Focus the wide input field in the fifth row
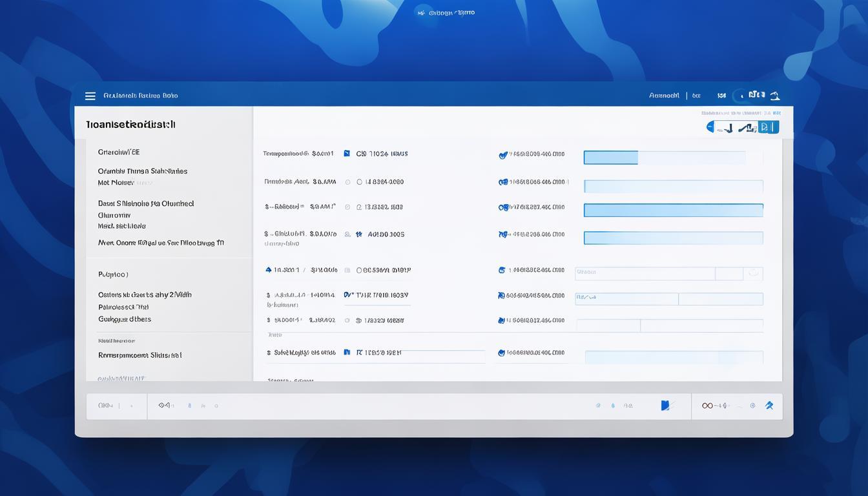 tap(645, 273)
